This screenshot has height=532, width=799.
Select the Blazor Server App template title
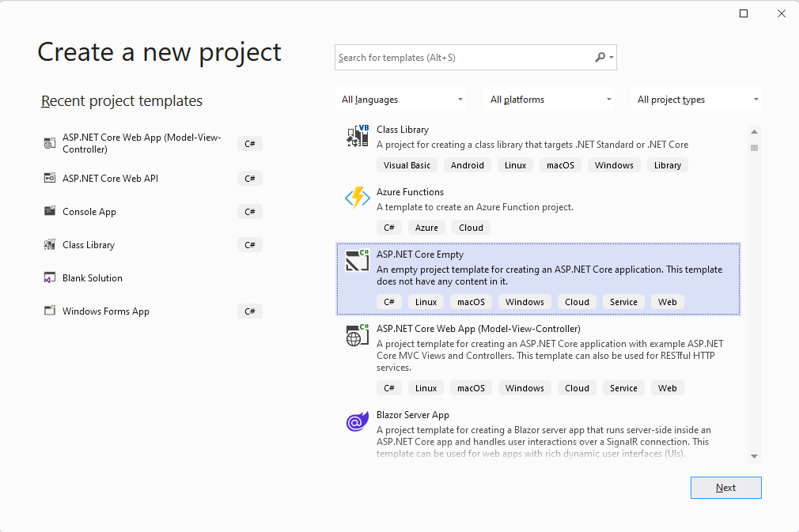pyautogui.click(x=413, y=415)
